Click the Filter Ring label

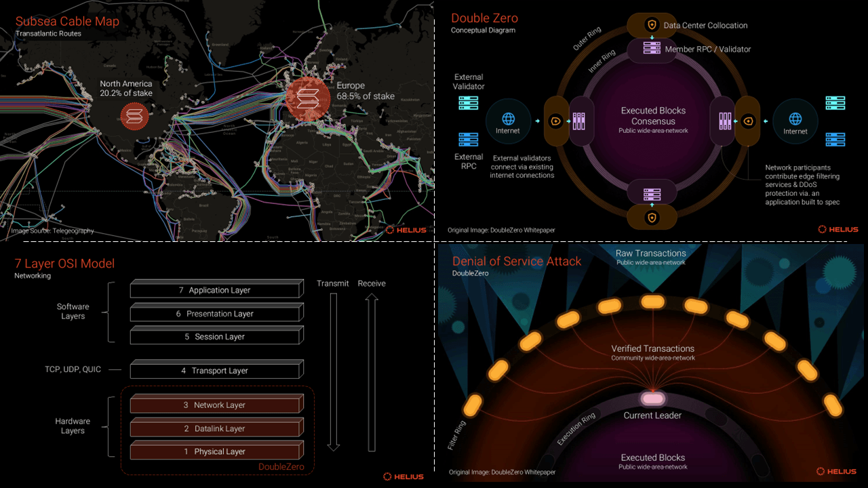click(457, 435)
